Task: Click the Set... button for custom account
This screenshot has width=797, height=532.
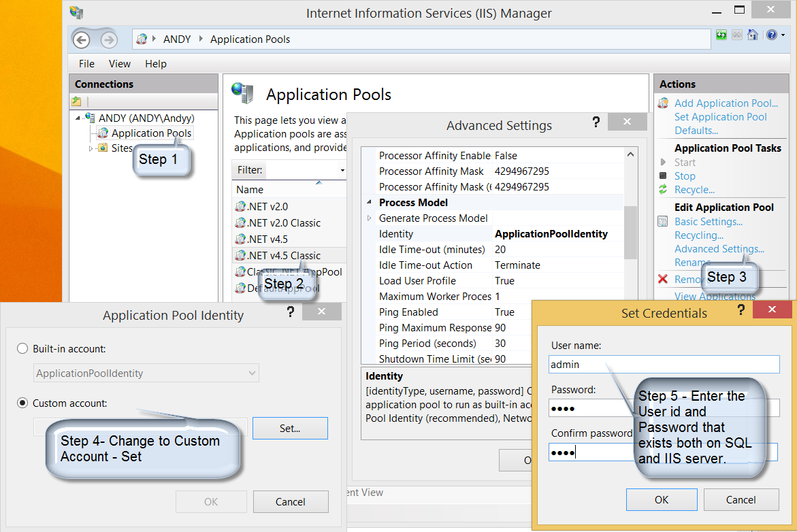Action: 290,428
